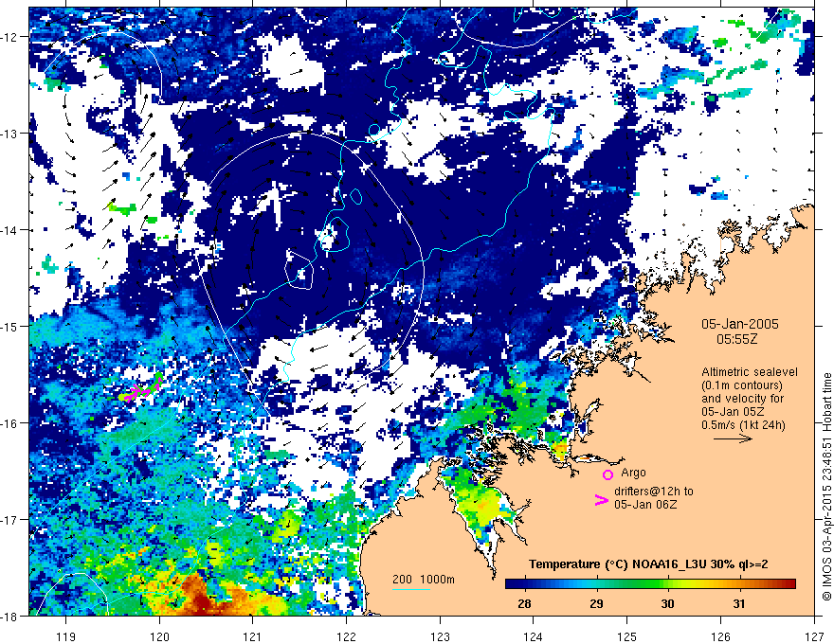Click the 'Argo' legend label
Viewport: 834px width, 644px height.
pyautogui.click(x=633, y=473)
